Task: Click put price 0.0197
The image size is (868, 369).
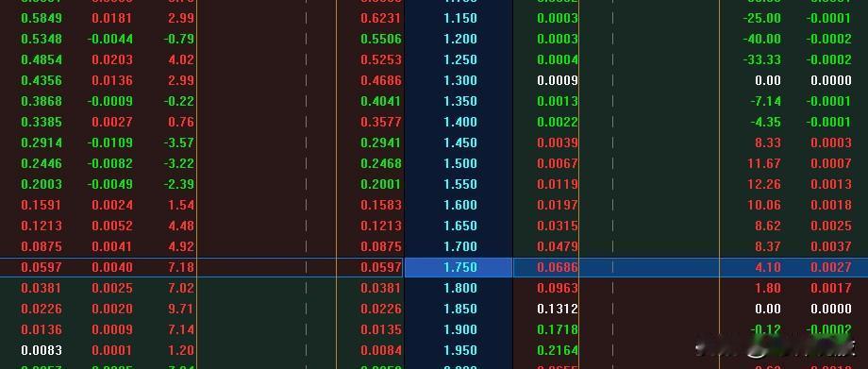Action: [558, 205]
